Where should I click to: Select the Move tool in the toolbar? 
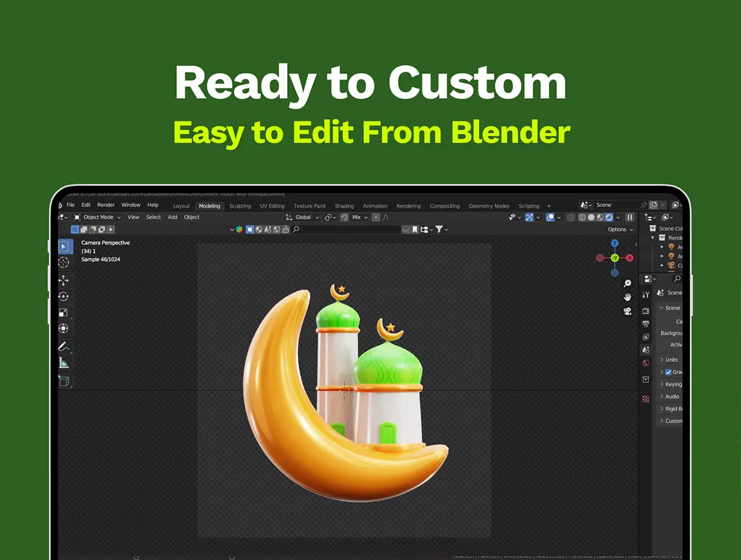64,280
